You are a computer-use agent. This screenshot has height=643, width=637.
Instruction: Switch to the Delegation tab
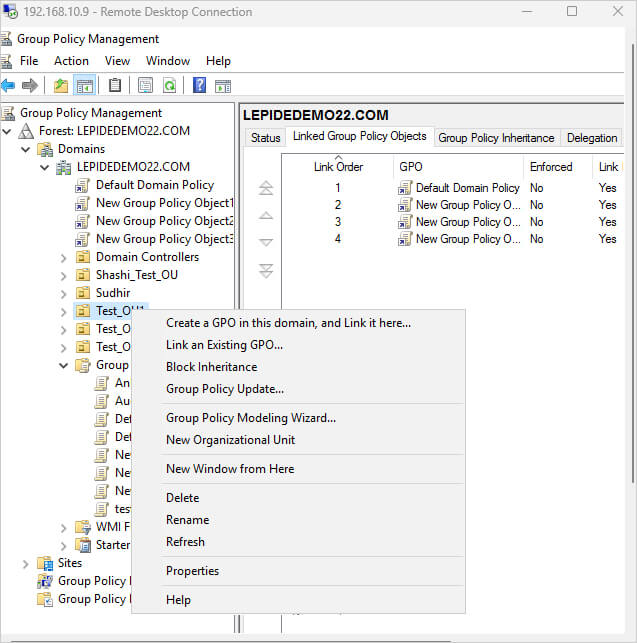pyautogui.click(x=592, y=138)
